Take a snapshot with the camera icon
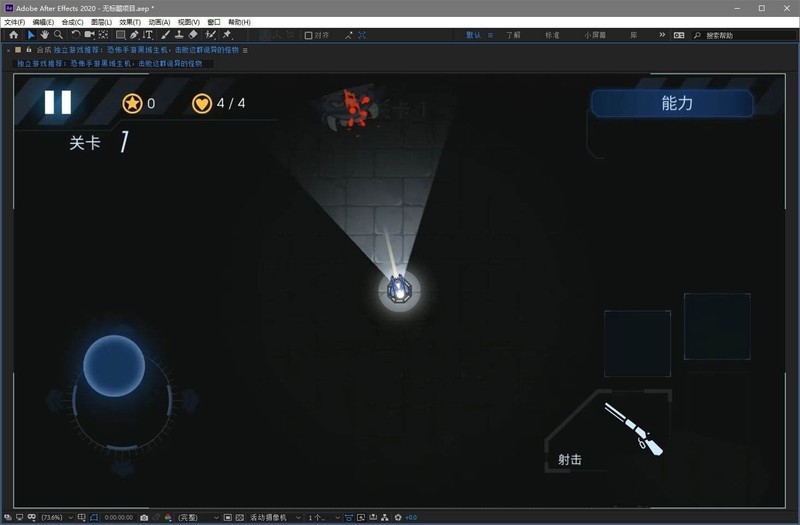The width and height of the screenshot is (800, 525). point(144,517)
